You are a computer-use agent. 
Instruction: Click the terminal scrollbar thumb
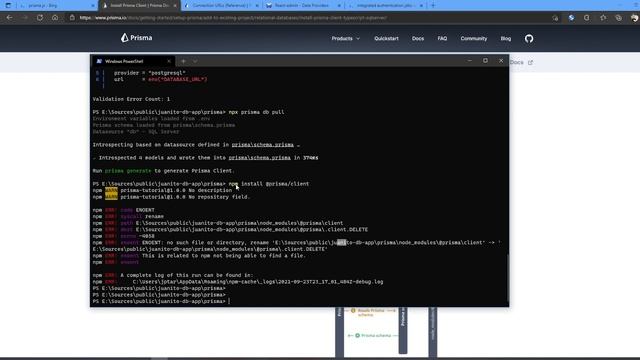tap(507, 278)
